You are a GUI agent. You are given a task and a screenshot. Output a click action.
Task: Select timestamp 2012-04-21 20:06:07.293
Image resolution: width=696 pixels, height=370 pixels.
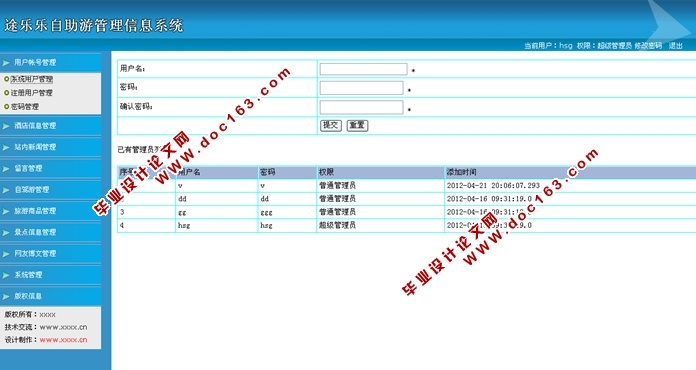click(x=493, y=185)
